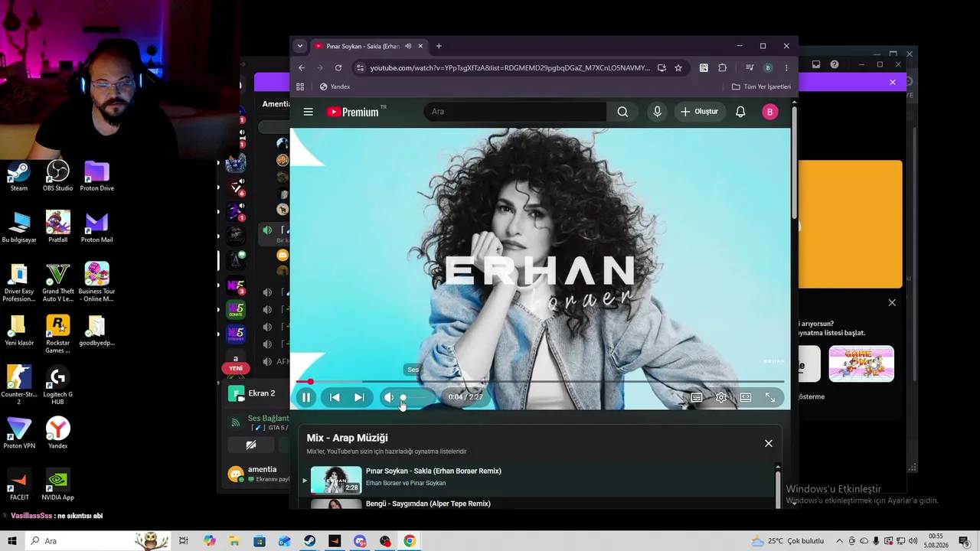
Task: Reload the YouTube page
Action: click(338, 67)
